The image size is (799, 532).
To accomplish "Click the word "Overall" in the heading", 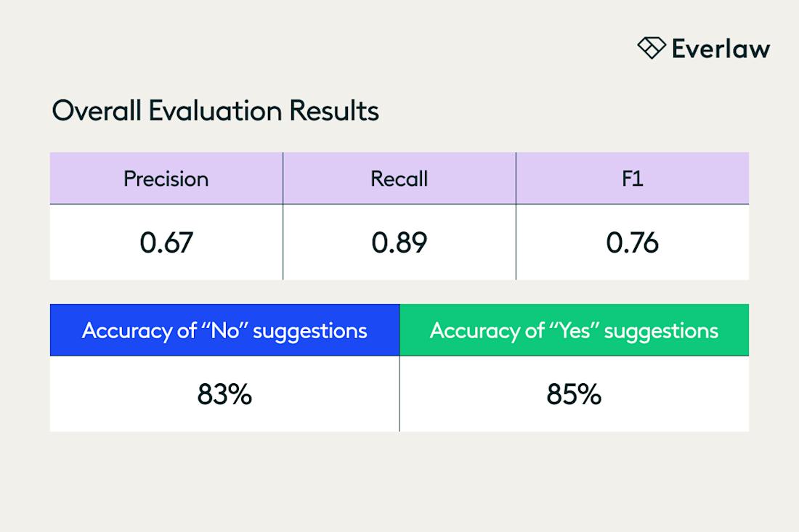I will coord(97,111).
